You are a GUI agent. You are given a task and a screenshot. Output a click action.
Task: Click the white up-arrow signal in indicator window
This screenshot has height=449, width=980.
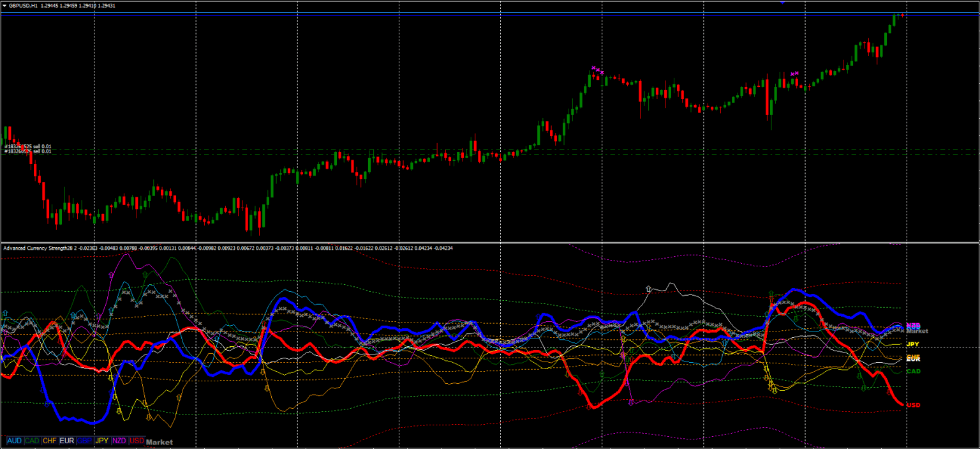[649, 288]
